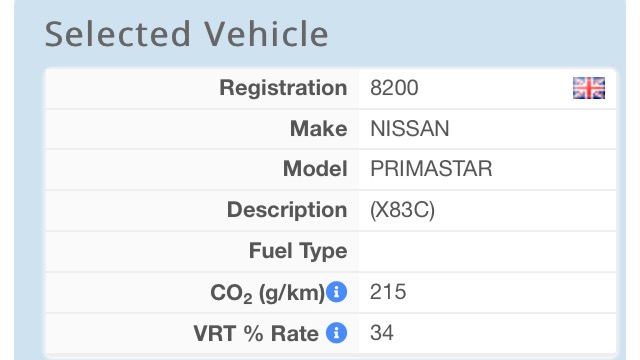Click the Make value NISSAN
640x360 pixels.
point(409,129)
